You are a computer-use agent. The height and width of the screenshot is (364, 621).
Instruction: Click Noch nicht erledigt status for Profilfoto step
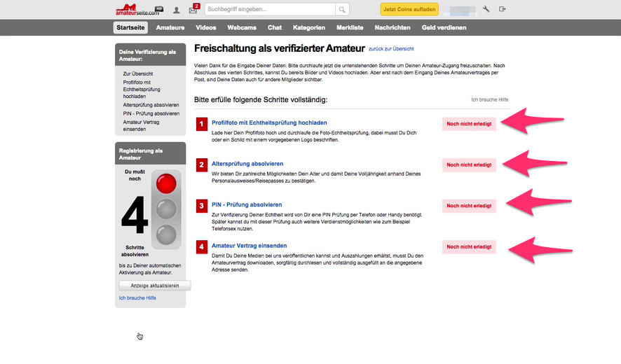click(469, 124)
